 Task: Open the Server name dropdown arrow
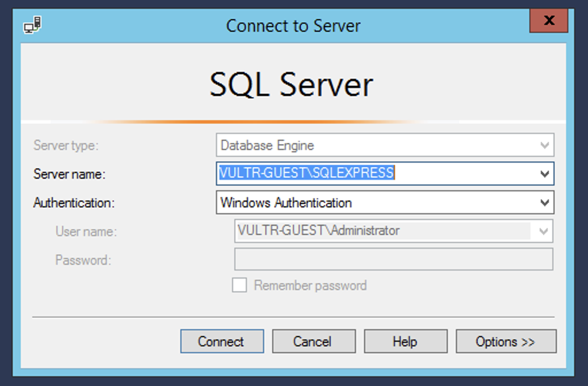pyautogui.click(x=544, y=174)
